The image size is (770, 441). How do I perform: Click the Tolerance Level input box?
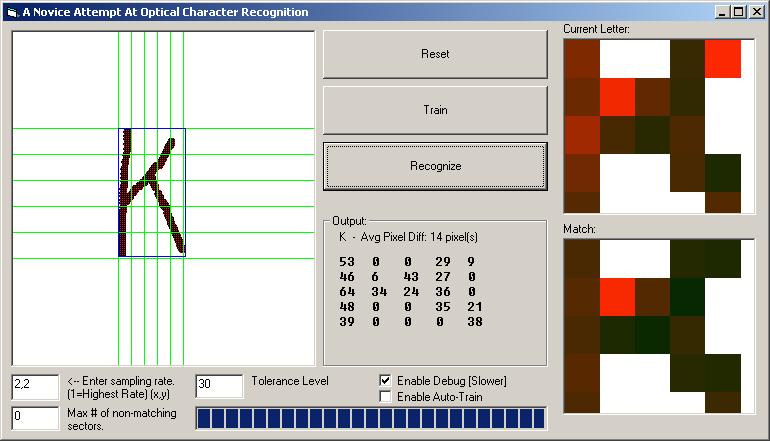coord(219,387)
